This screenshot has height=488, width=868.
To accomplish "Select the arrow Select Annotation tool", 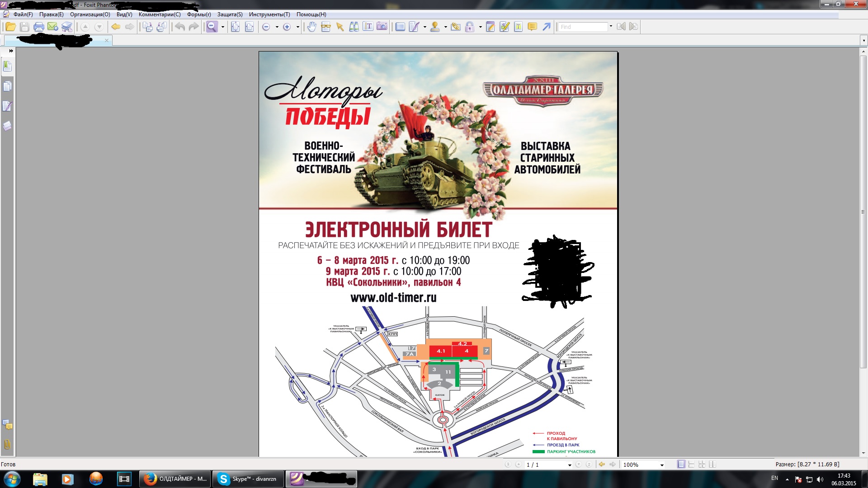I will click(340, 27).
